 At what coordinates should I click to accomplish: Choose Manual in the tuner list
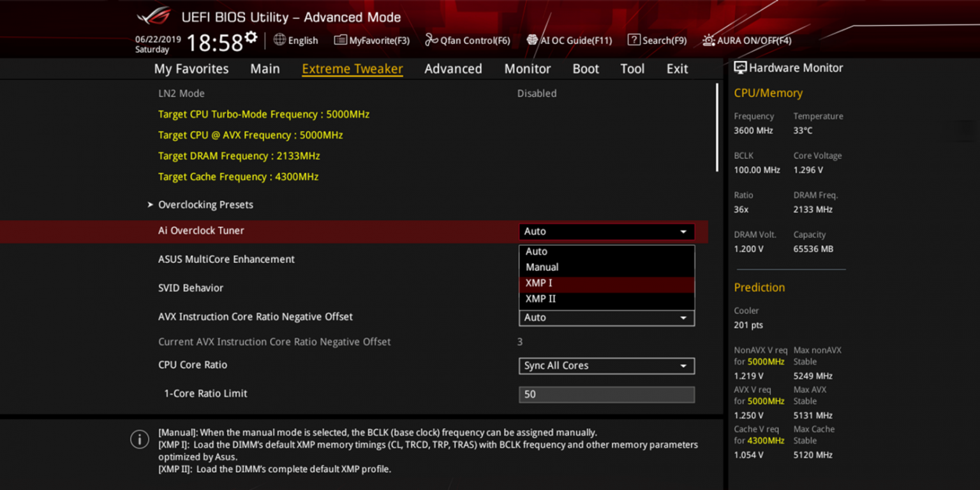(606, 267)
